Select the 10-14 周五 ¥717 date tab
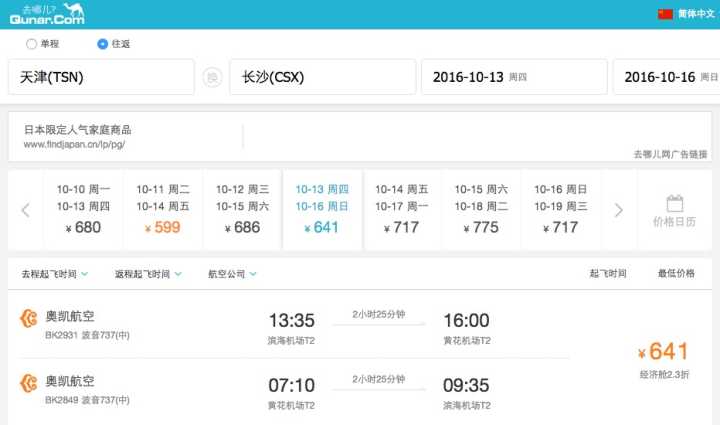720x425 pixels. pos(402,209)
